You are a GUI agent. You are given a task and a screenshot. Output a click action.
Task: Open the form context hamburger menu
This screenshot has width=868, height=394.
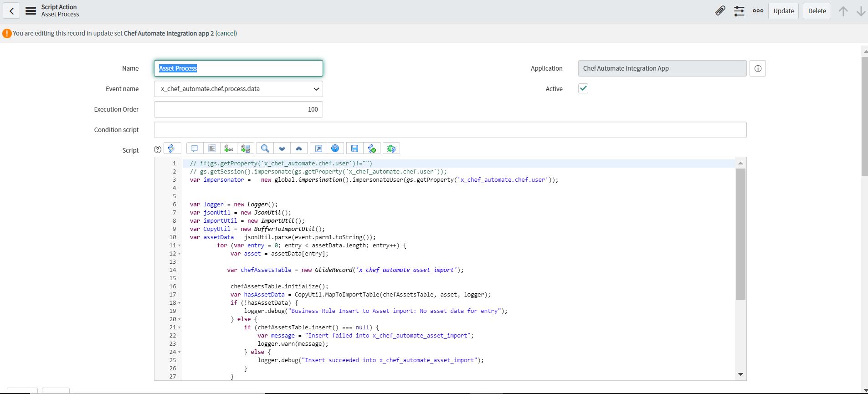tap(31, 11)
